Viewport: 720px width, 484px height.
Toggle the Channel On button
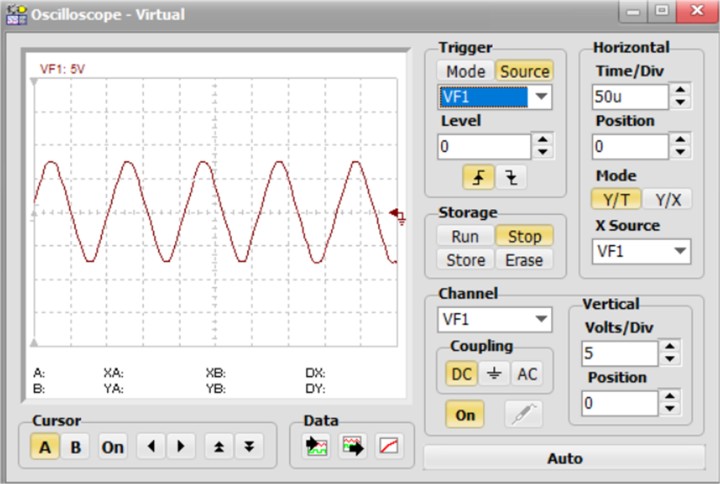click(x=465, y=414)
